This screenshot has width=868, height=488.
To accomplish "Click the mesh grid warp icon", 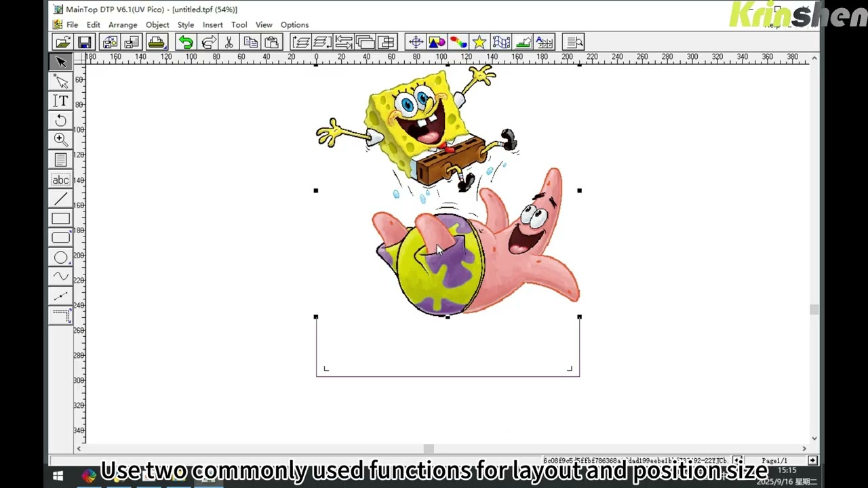I will click(x=501, y=42).
